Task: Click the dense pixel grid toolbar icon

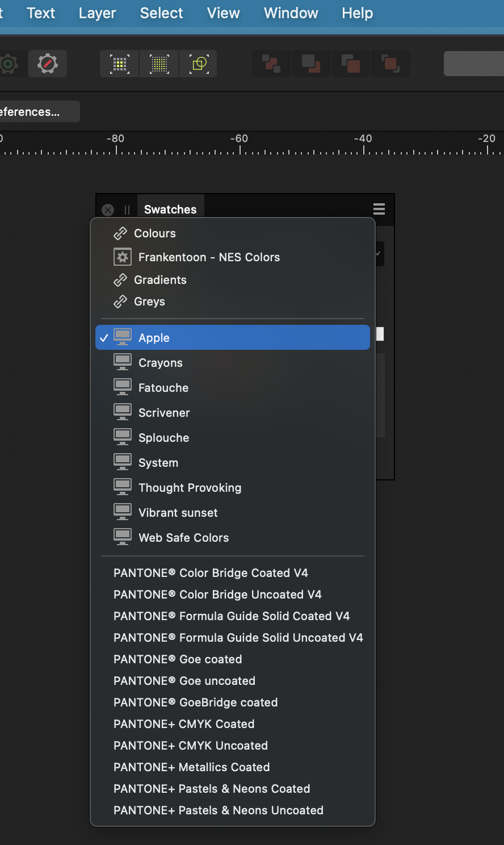Action: click(x=159, y=64)
